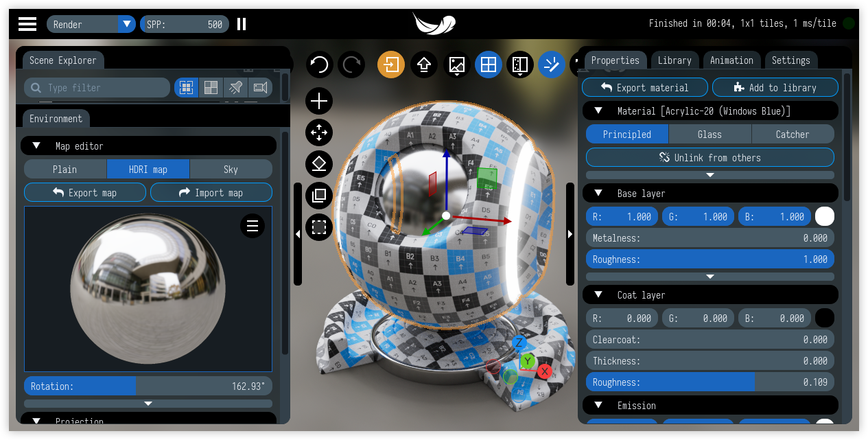Select the Scene Explorer tab

point(63,60)
